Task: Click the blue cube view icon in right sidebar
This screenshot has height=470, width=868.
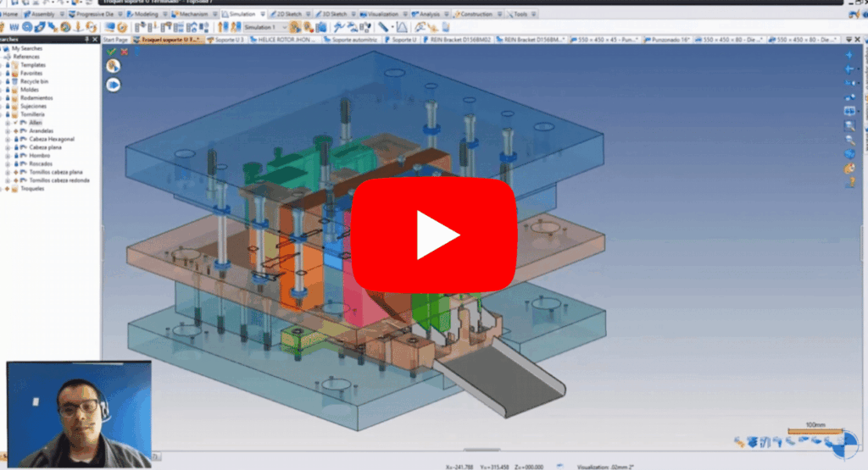Action: (849, 154)
